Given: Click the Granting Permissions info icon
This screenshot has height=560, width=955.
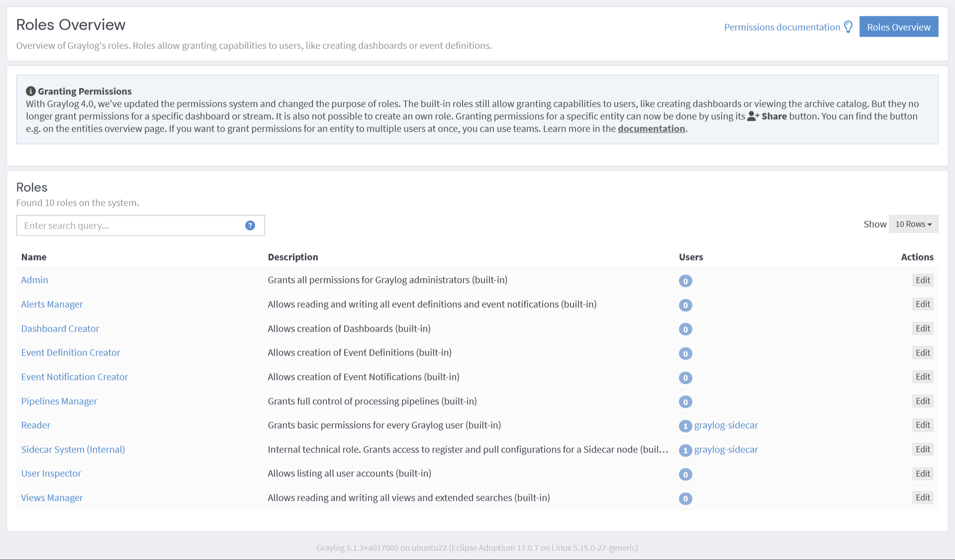Looking at the screenshot, I should 31,91.
